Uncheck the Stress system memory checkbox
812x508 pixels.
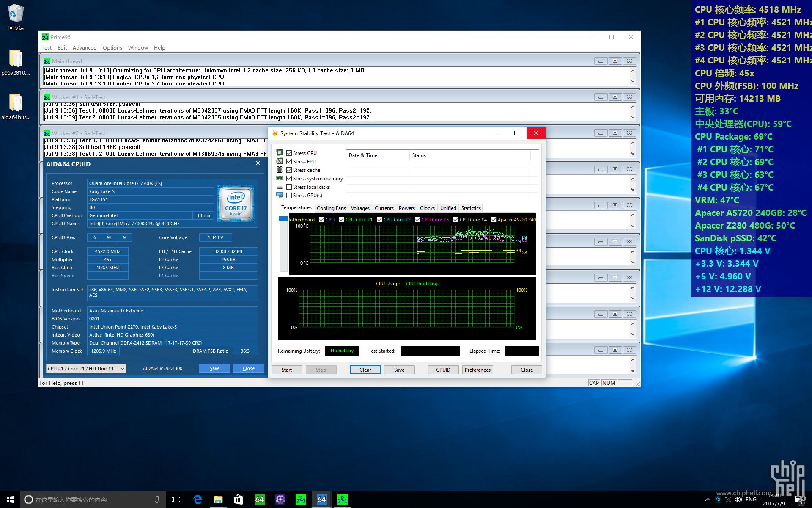click(289, 178)
